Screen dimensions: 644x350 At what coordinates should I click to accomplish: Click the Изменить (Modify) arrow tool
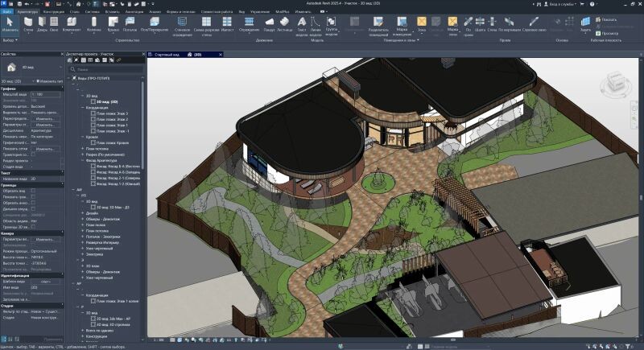click(10, 23)
